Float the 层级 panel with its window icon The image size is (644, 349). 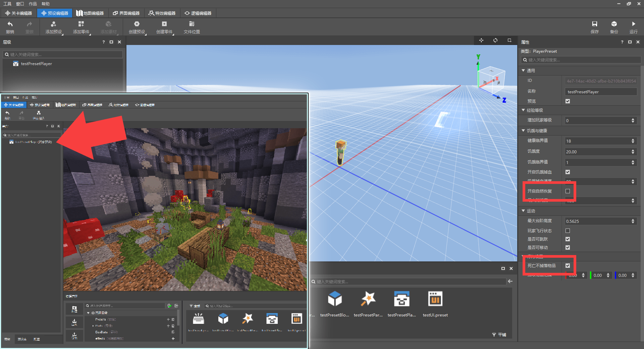click(x=111, y=42)
